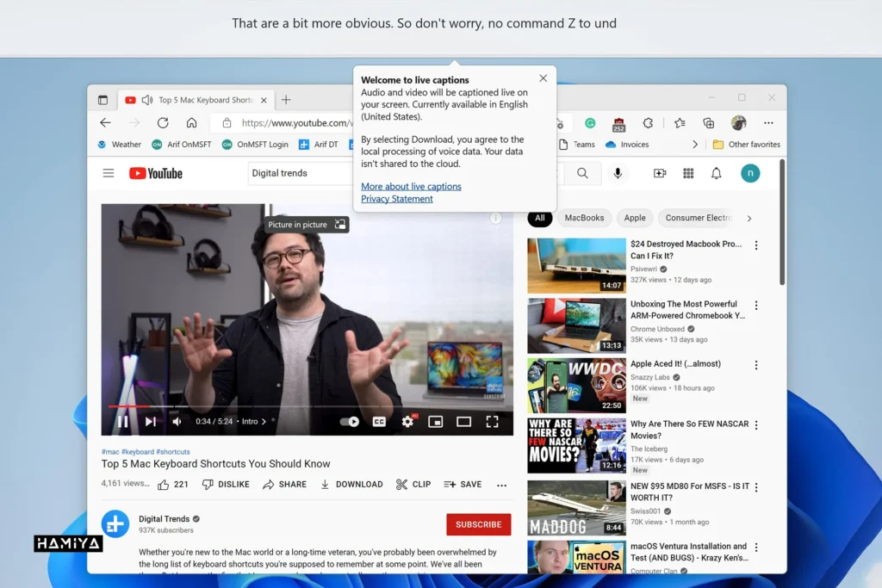Screen dimensions: 882x588
Task: Go to the YouTube home logo
Action: click(156, 173)
